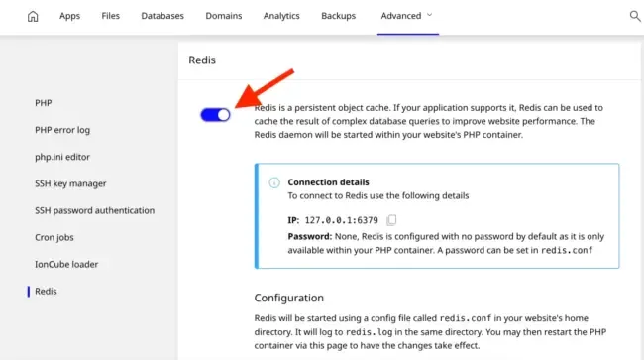Click the Redis page heading
Image resolution: width=644 pixels, height=360 pixels.
tap(202, 60)
